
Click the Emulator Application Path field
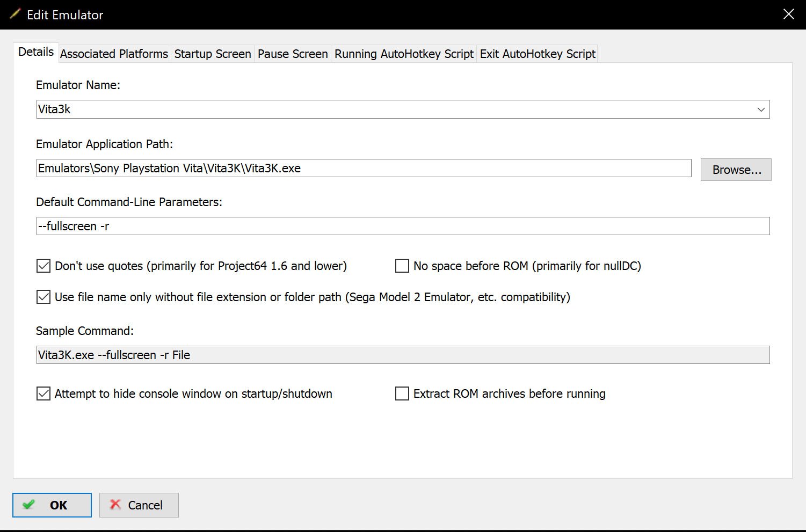click(x=364, y=168)
